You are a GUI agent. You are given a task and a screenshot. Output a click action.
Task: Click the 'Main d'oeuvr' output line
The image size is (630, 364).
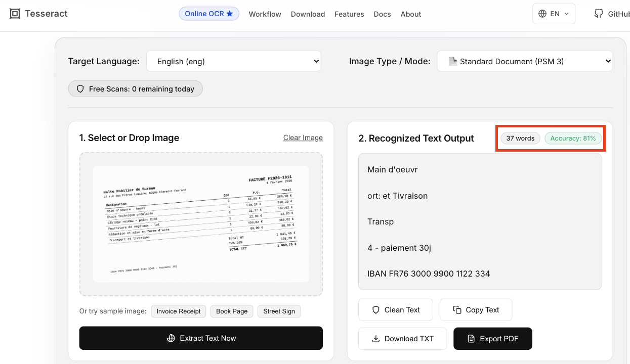393,169
